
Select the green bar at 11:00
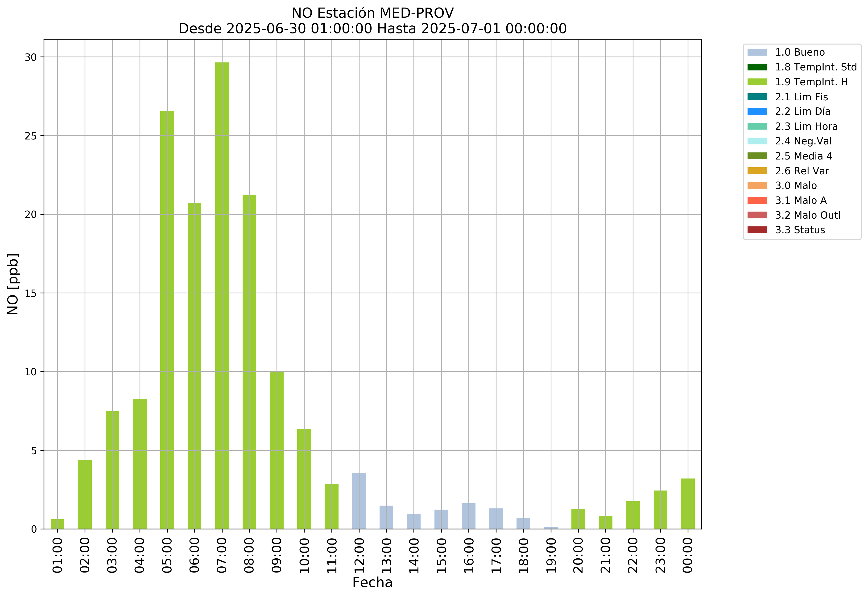pyautogui.click(x=332, y=507)
